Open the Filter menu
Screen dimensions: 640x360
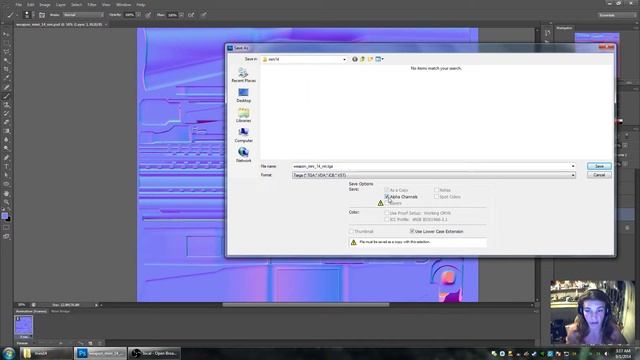click(92, 5)
